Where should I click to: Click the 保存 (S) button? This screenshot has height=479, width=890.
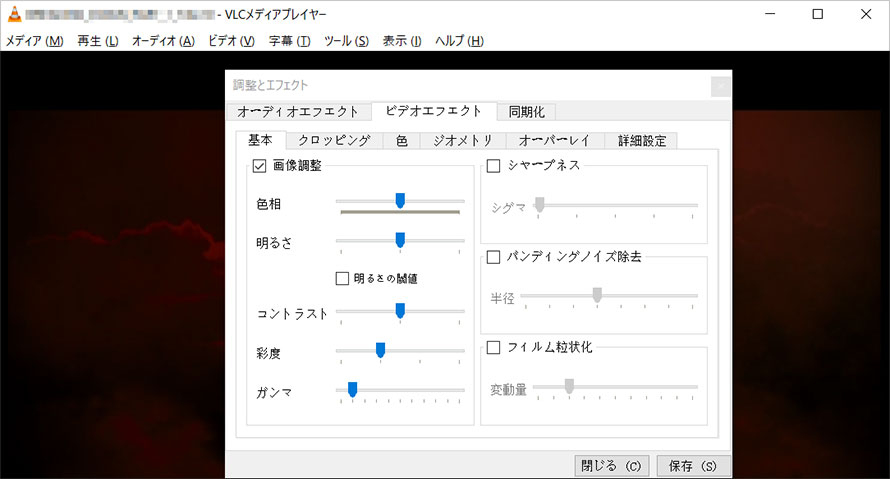point(693,466)
